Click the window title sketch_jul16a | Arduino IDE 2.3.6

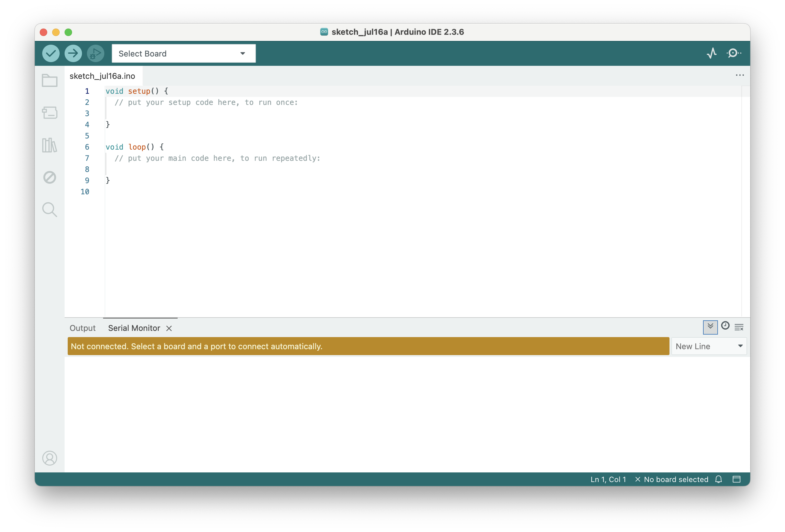[x=397, y=32]
